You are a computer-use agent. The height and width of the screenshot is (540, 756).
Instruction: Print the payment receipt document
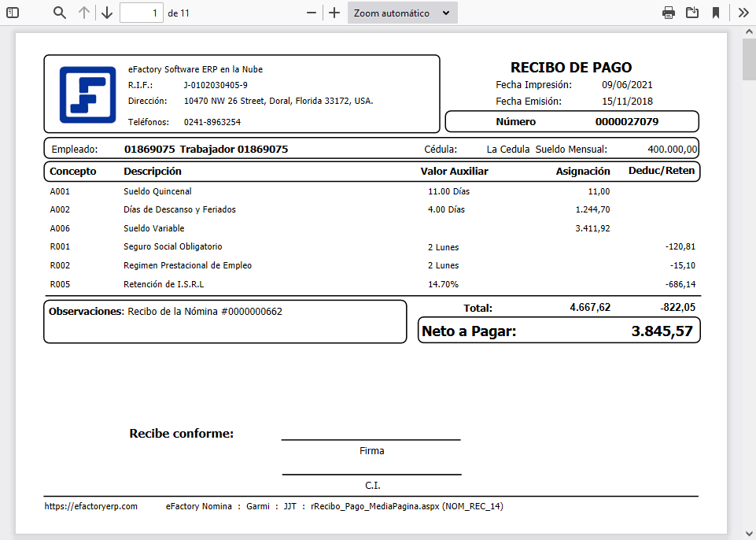point(668,13)
